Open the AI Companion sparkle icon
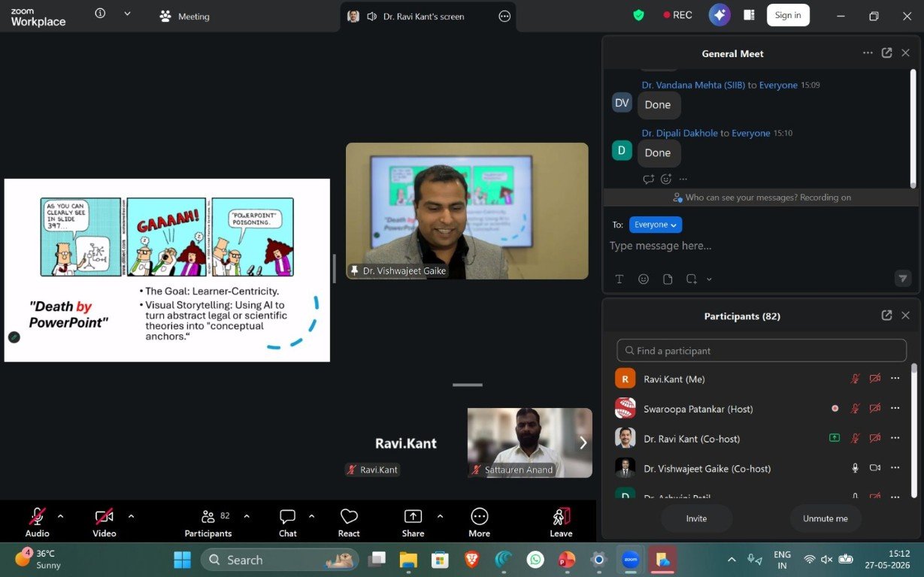 pyautogui.click(x=720, y=15)
